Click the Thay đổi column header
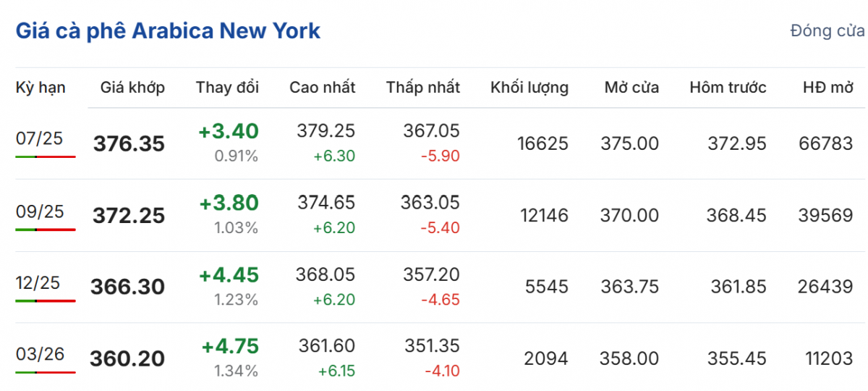Image resolution: width=868 pixels, height=391 pixels. [227, 88]
